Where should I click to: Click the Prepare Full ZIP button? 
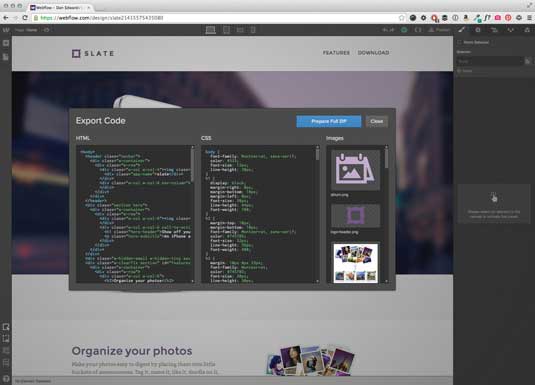329,121
